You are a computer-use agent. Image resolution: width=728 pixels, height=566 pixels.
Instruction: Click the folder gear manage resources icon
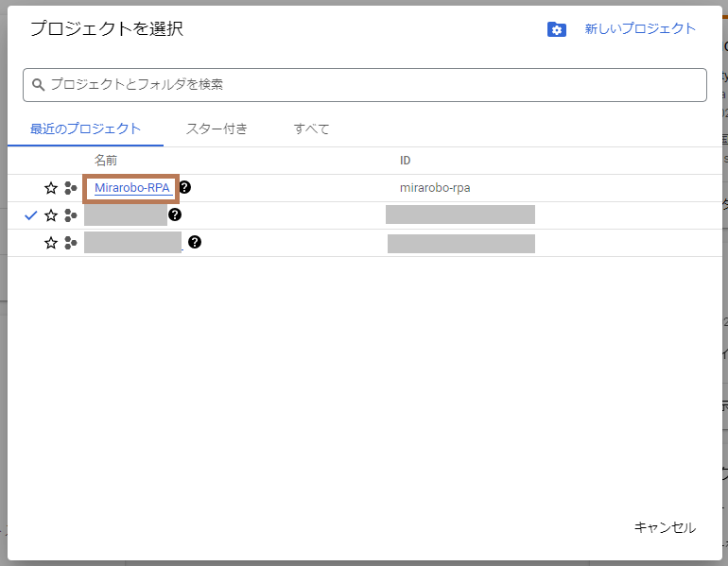coord(557,29)
